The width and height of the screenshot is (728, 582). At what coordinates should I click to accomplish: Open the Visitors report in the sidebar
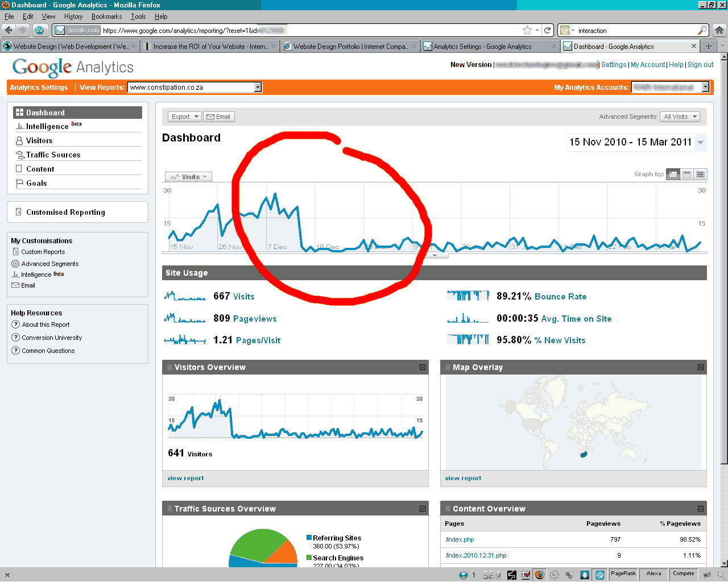pyautogui.click(x=39, y=140)
